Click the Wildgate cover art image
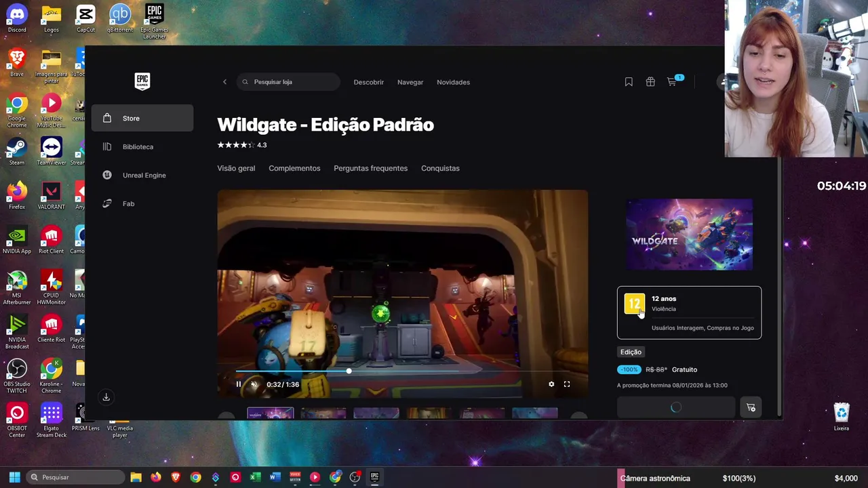The width and height of the screenshot is (868, 488). [x=690, y=235]
